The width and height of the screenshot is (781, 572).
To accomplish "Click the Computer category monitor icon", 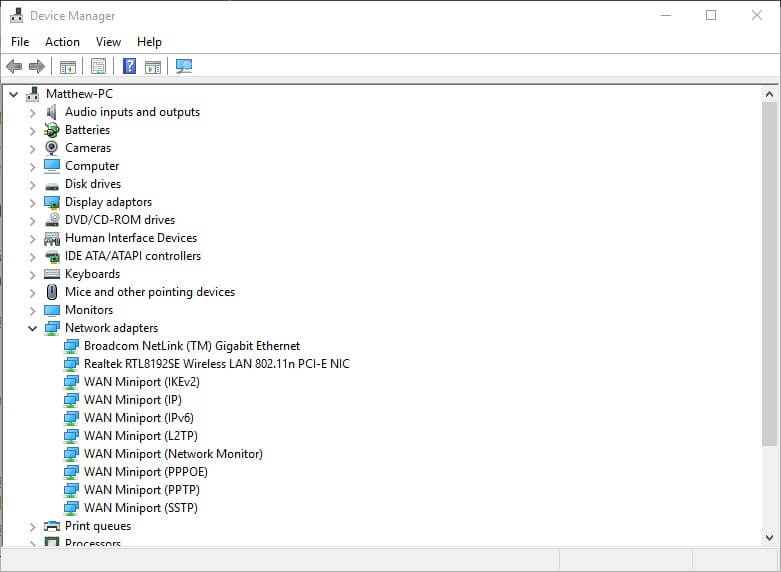I will tap(52, 166).
